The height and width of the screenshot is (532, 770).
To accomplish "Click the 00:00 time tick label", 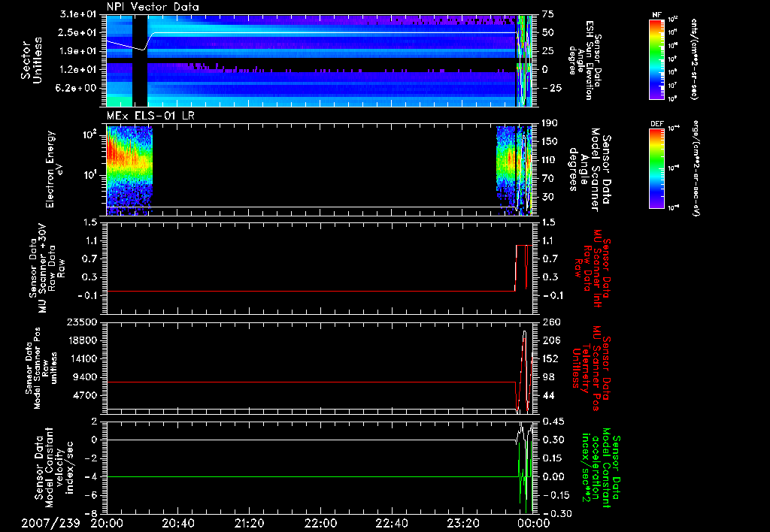I will click(x=535, y=523).
